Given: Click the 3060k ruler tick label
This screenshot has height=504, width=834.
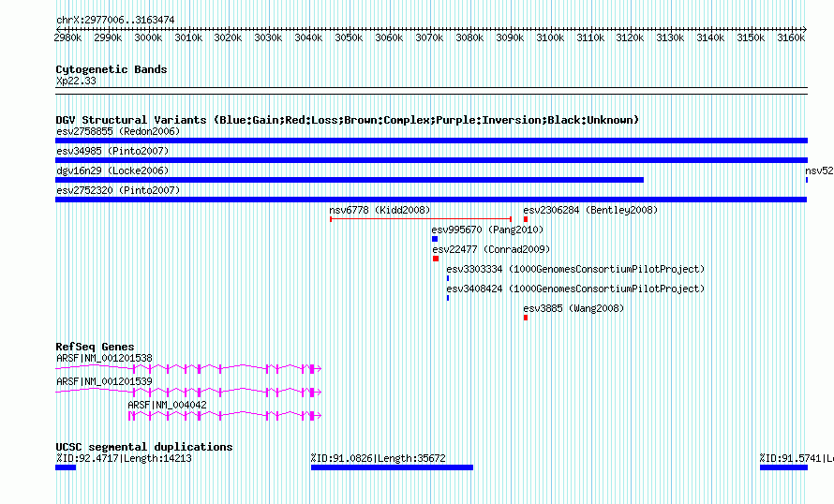Looking at the screenshot, I should [x=389, y=37].
